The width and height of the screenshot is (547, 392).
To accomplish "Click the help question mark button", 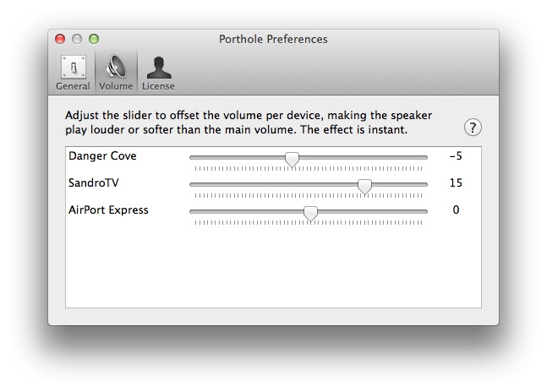I will 473,128.
